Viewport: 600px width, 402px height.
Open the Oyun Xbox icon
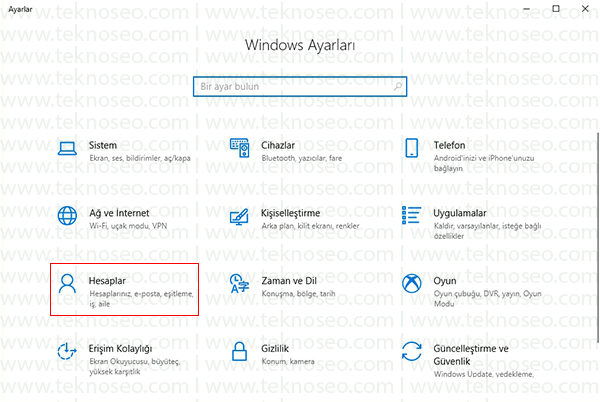(411, 283)
